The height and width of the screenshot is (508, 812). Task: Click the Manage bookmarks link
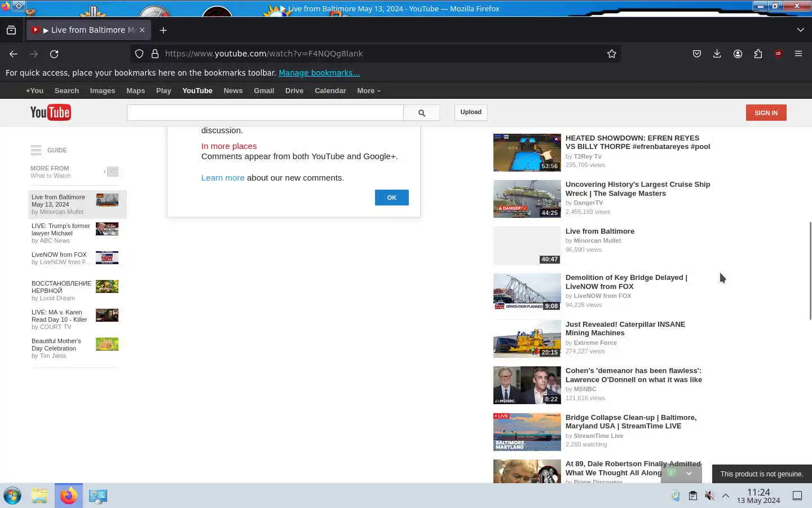[319, 73]
